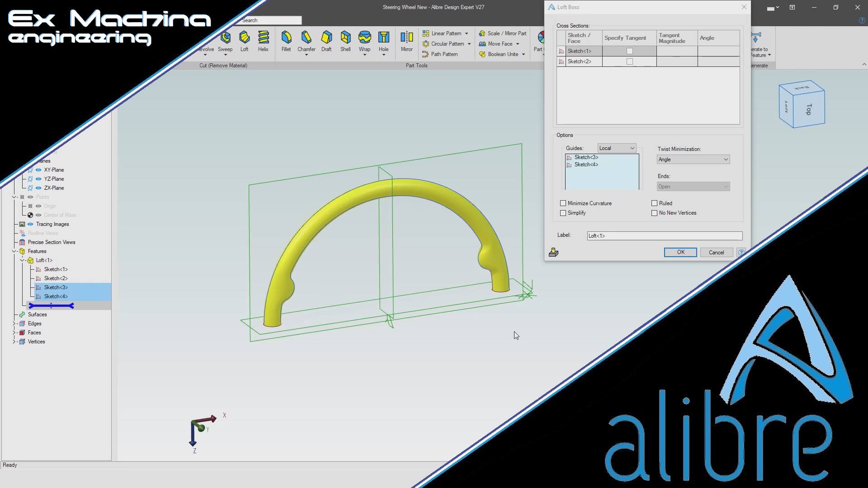Viewport: 868px width, 488px height.
Task: Click the Top face of view cube
Action: pyautogui.click(x=809, y=109)
